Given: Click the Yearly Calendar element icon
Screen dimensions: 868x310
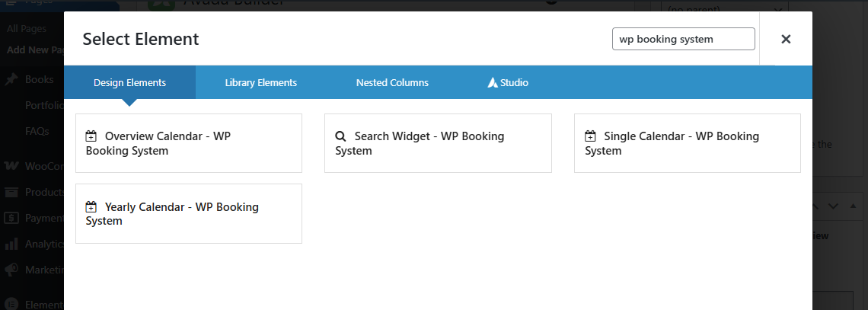Looking at the screenshot, I should pyautogui.click(x=91, y=206).
